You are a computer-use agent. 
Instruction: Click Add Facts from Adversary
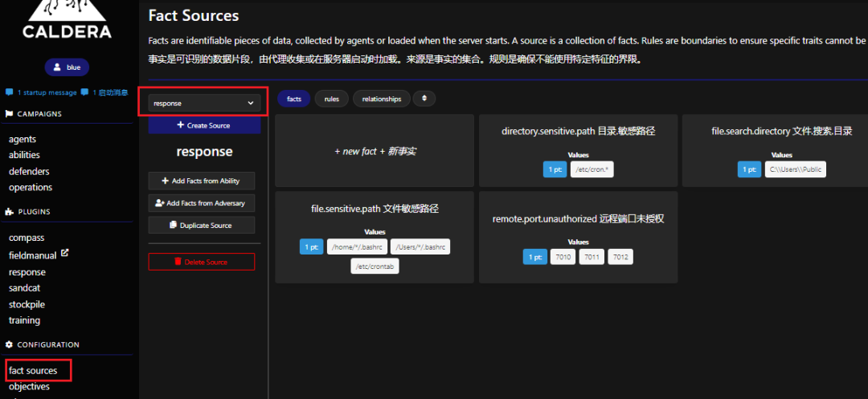pyautogui.click(x=202, y=203)
